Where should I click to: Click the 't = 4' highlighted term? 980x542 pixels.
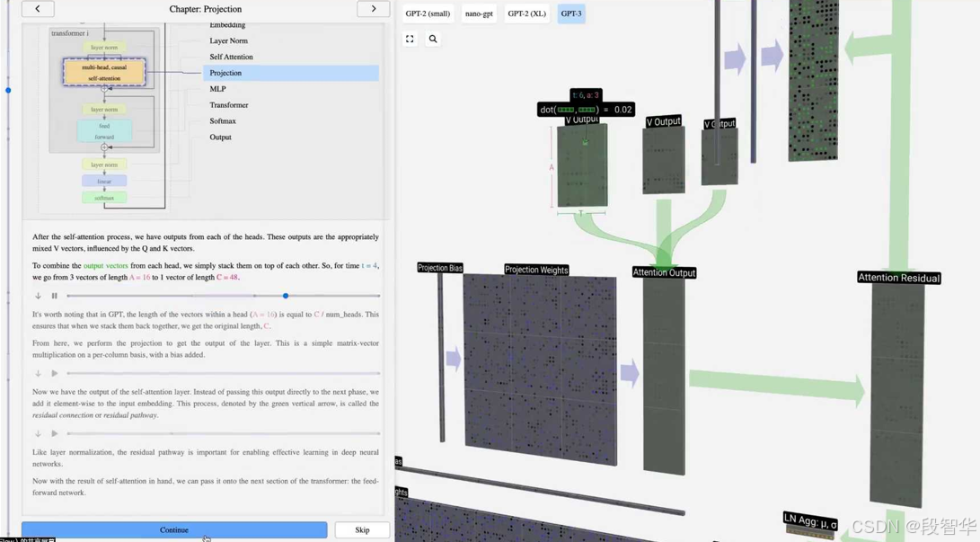[369, 266]
